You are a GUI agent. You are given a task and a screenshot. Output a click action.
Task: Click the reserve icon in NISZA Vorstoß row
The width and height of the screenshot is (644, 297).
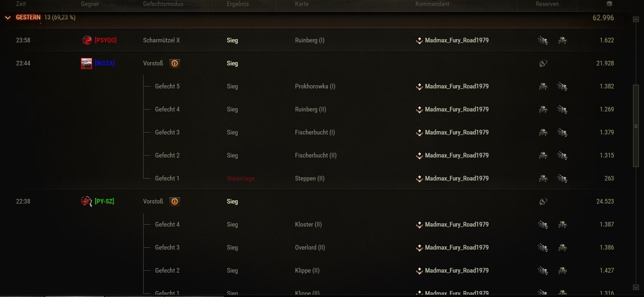coord(543,64)
